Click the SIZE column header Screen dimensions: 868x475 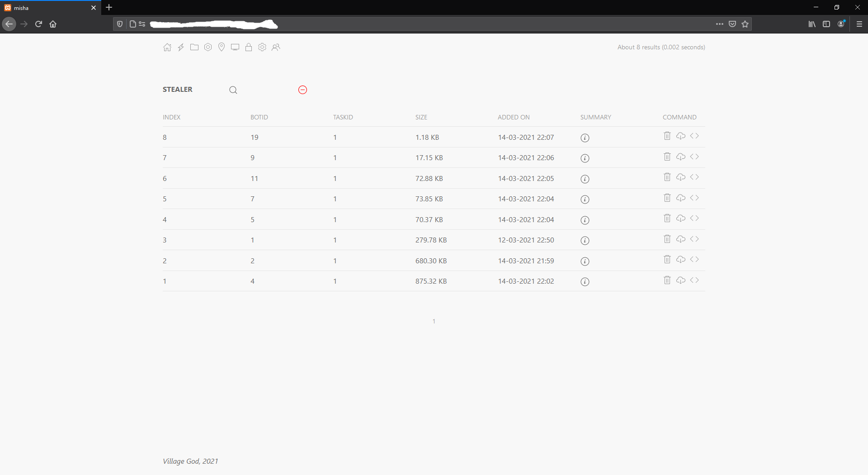click(x=421, y=117)
